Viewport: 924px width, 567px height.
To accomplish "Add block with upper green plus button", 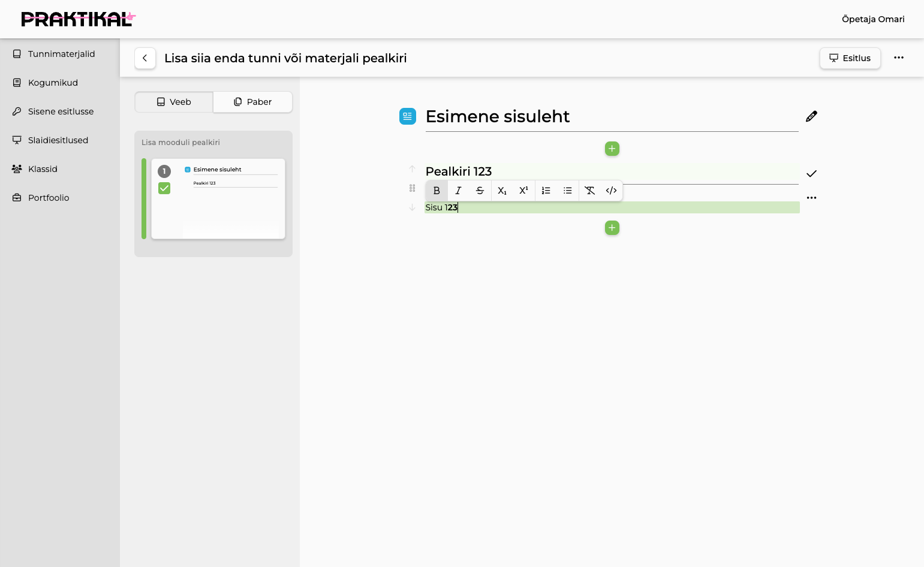I will tap(612, 149).
